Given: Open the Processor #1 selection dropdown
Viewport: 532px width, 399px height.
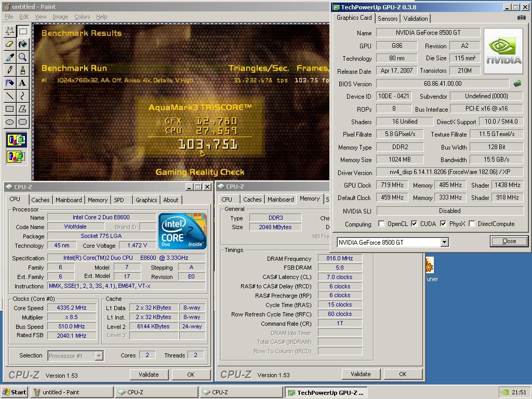Looking at the screenshot, I should coord(99,356).
